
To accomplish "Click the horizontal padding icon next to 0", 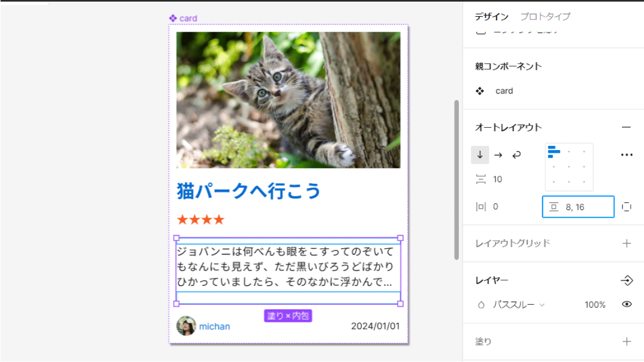I will 480,207.
